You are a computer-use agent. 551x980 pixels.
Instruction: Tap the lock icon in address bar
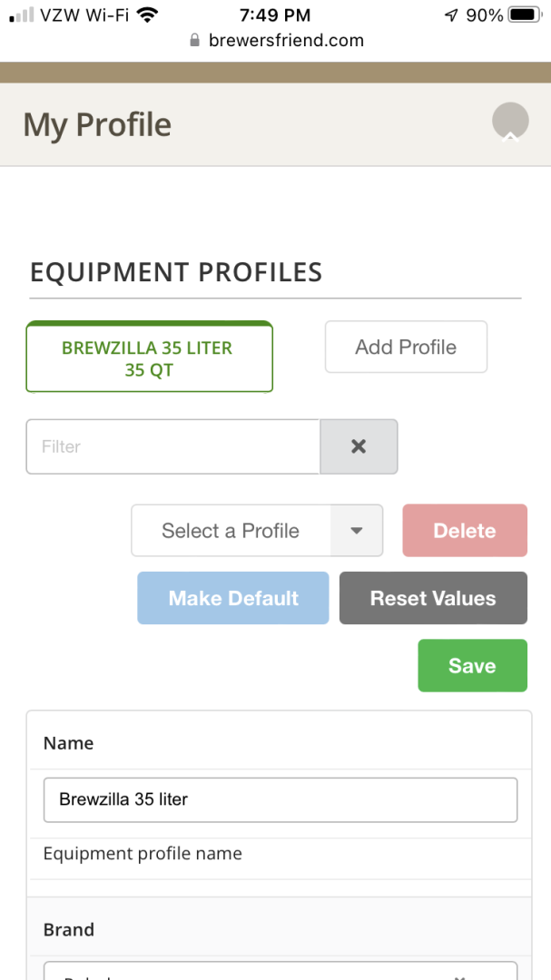(x=194, y=41)
